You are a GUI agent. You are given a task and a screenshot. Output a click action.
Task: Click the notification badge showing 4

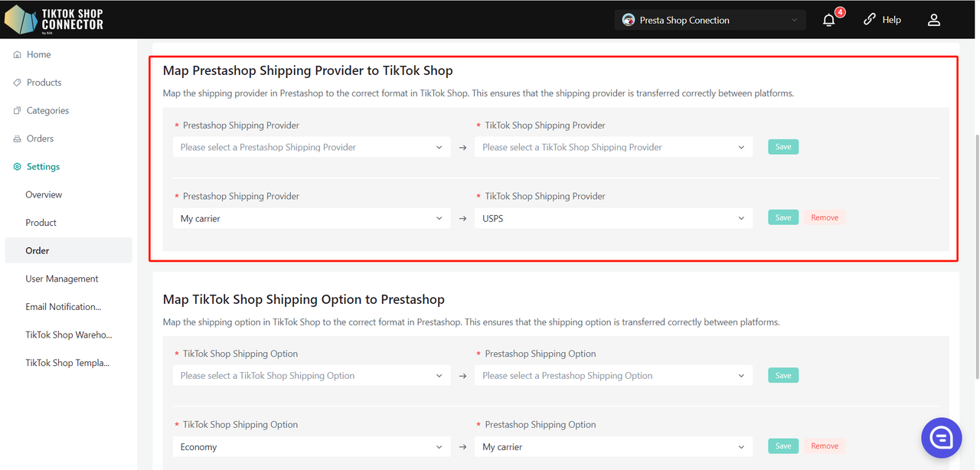point(840,12)
